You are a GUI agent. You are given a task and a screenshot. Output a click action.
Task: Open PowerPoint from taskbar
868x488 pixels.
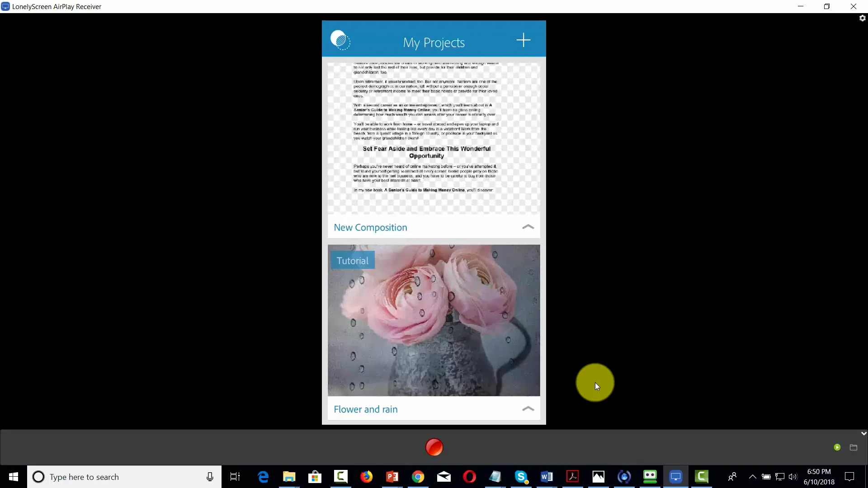coord(392,477)
